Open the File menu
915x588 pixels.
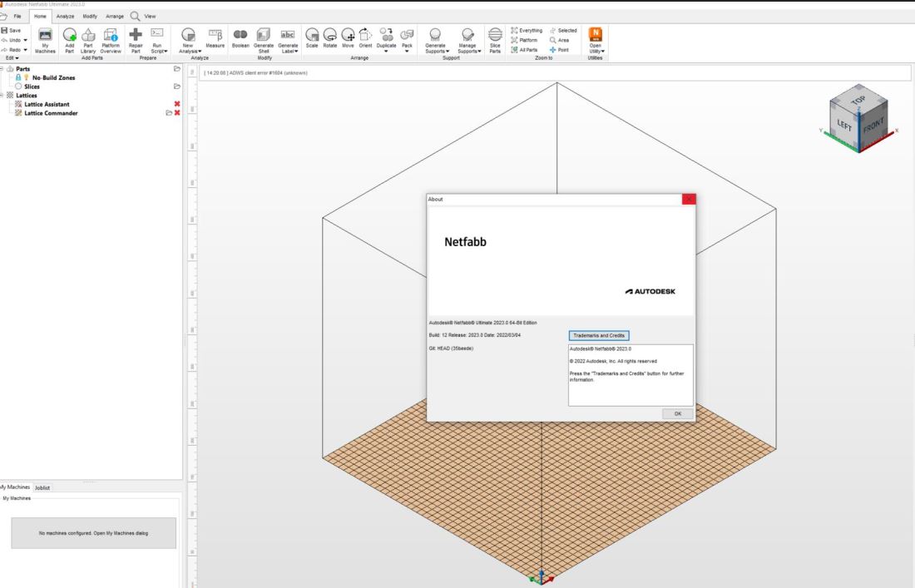pos(17,17)
